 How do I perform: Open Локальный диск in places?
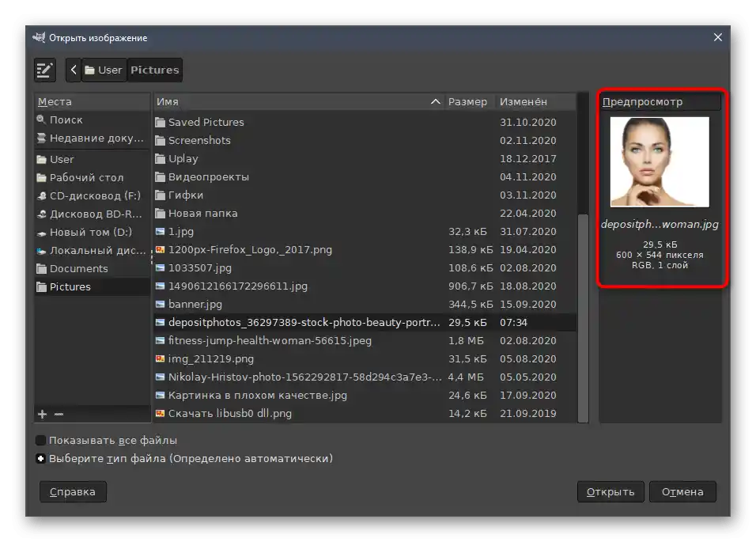(x=92, y=250)
